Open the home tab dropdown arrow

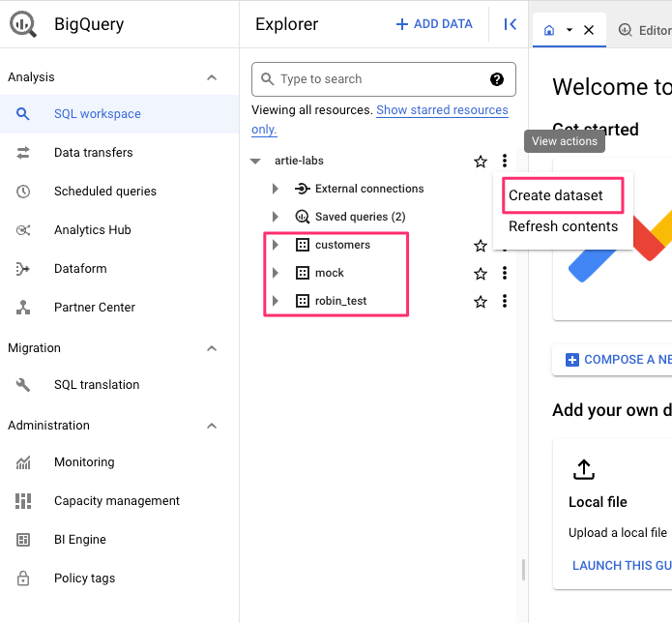[570, 30]
